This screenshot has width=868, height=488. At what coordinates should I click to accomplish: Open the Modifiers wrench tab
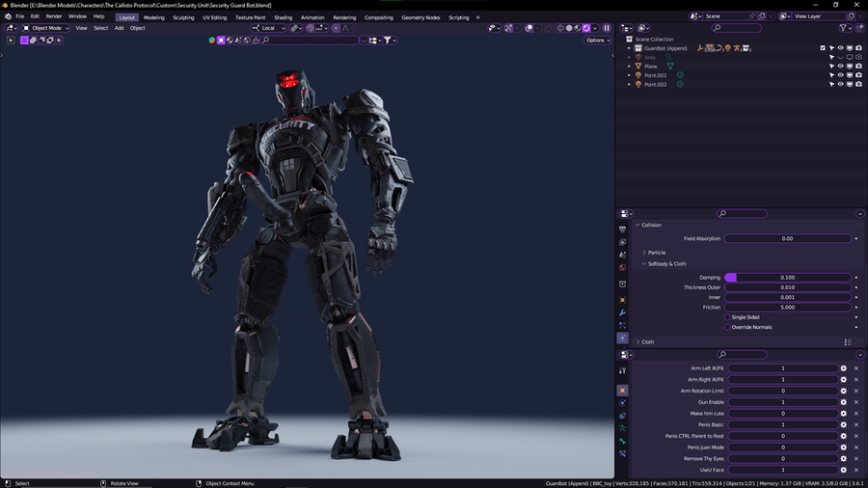point(623,312)
